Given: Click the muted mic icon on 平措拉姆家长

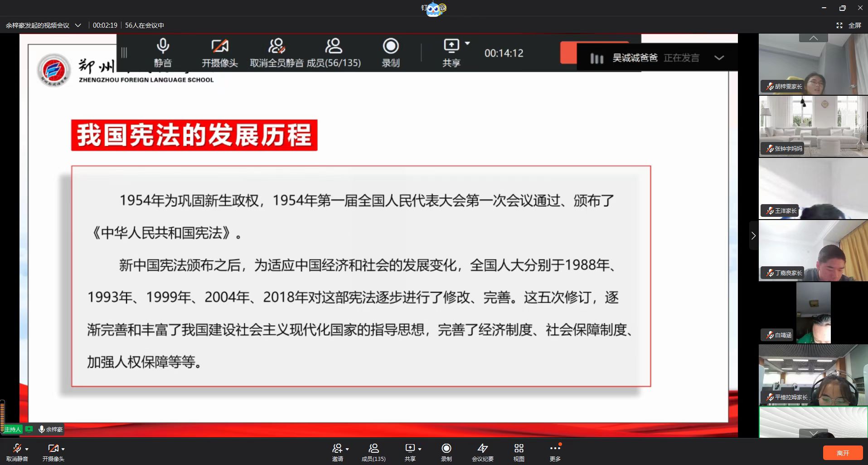Looking at the screenshot, I should pyautogui.click(x=769, y=397).
